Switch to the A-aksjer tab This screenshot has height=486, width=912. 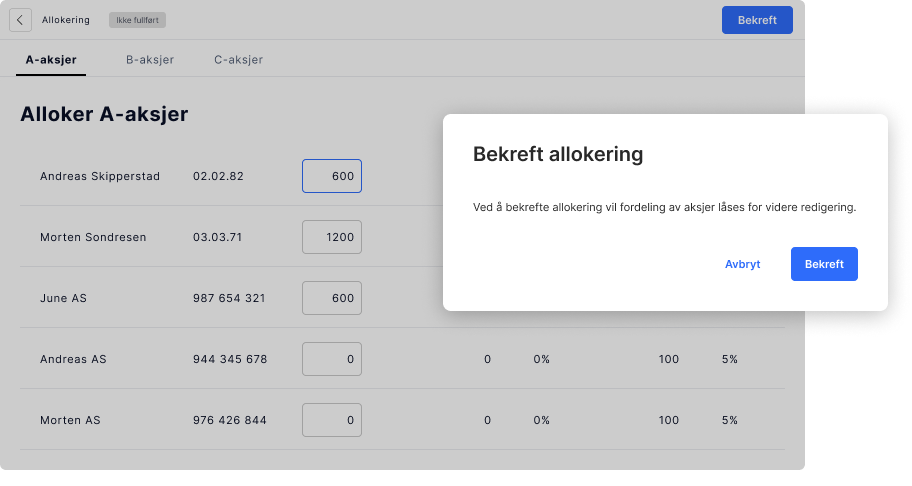(51, 60)
